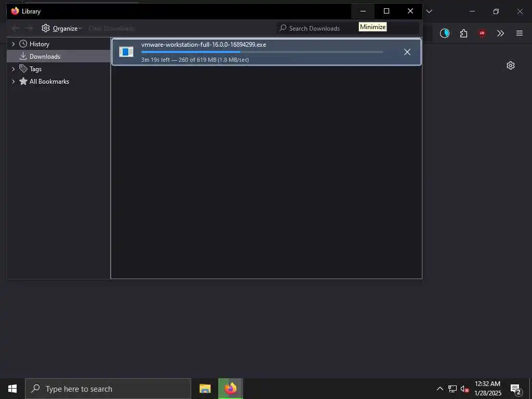532x399 pixels.
Task: Click the History clock icon
Action: pyautogui.click(x=23, y=44)
